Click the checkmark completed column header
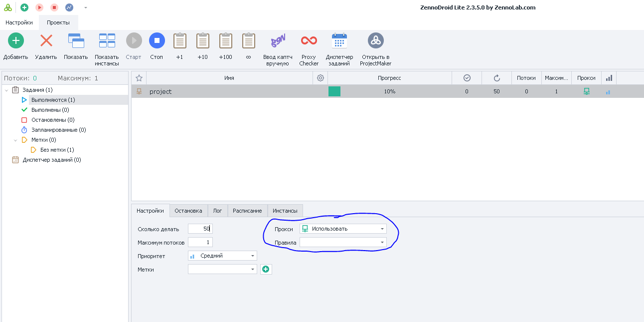This screenshot has width=644, height=322. (x=467, y=78)
